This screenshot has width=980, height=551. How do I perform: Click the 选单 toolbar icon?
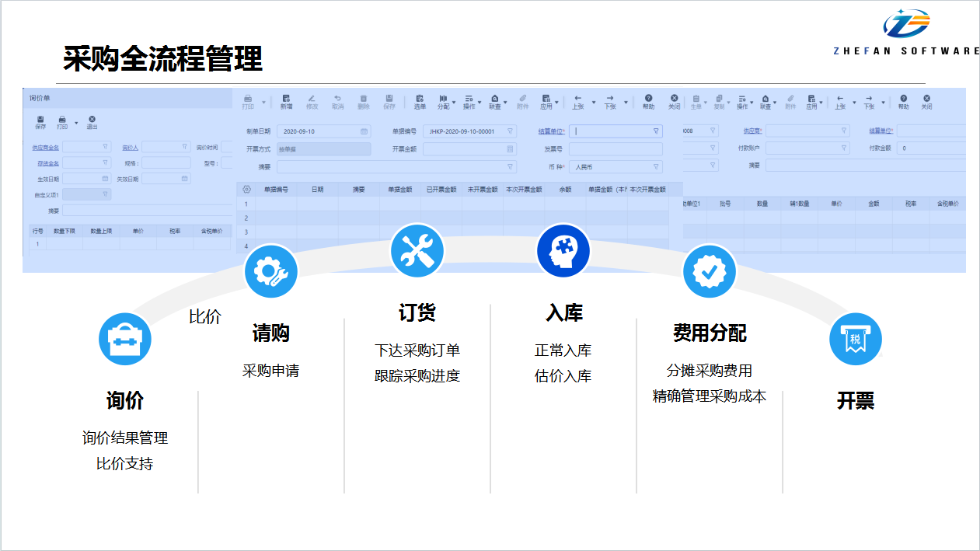[420, 101]
